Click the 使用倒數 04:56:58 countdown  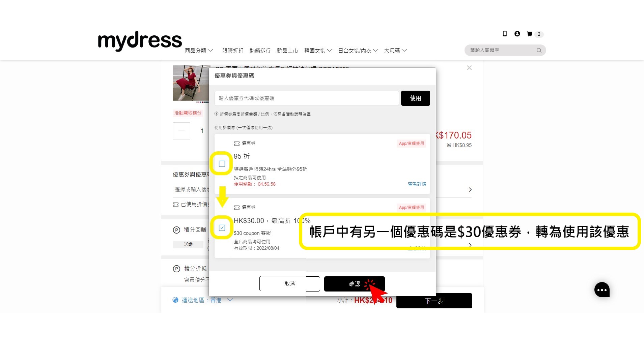point(255,184)
